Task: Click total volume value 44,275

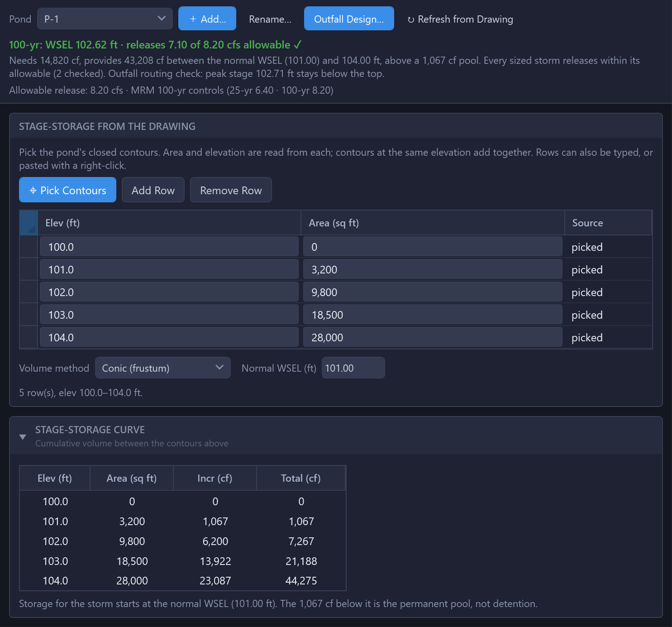Action: pos(301,580)
